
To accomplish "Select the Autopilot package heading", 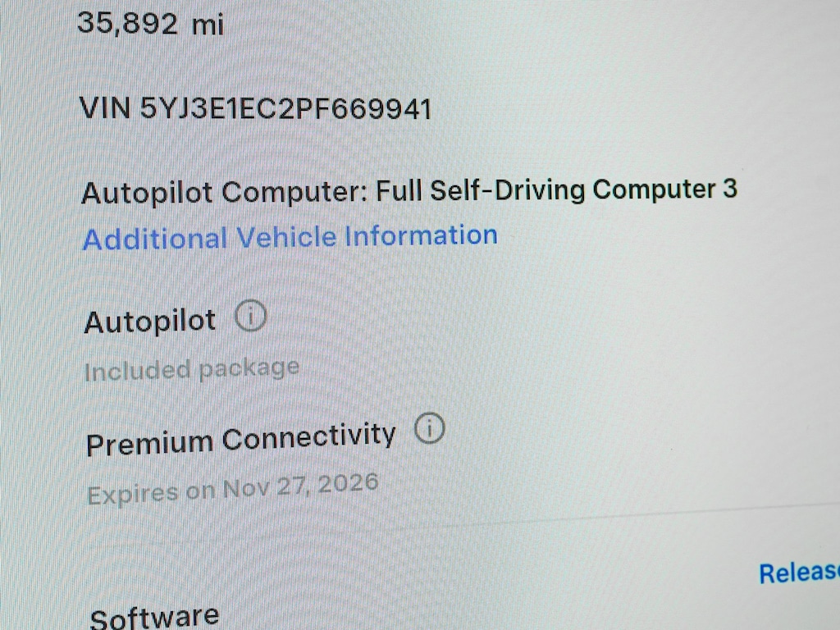I will pyautogui.click(x=149, y=322).
